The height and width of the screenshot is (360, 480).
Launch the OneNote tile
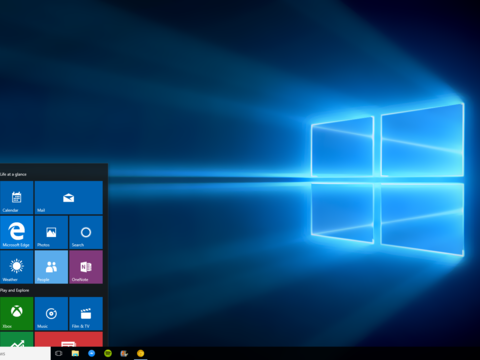tap(86, 267)
